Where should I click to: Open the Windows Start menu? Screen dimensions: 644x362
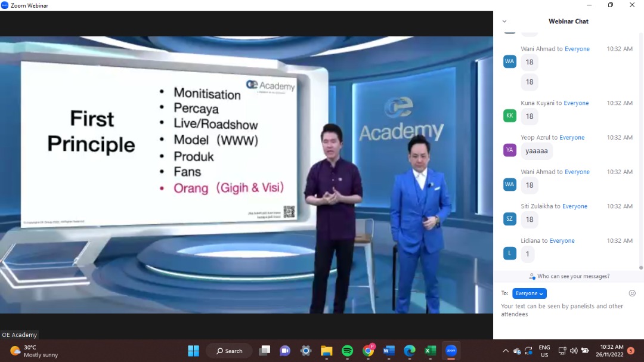click(193, 351)
